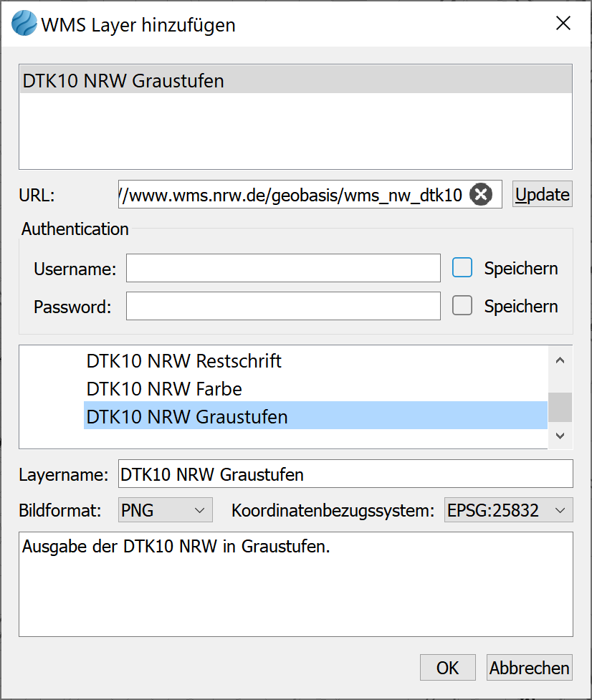
Task: Click the layer list scrollbar thumb
Action: [560, 407]
